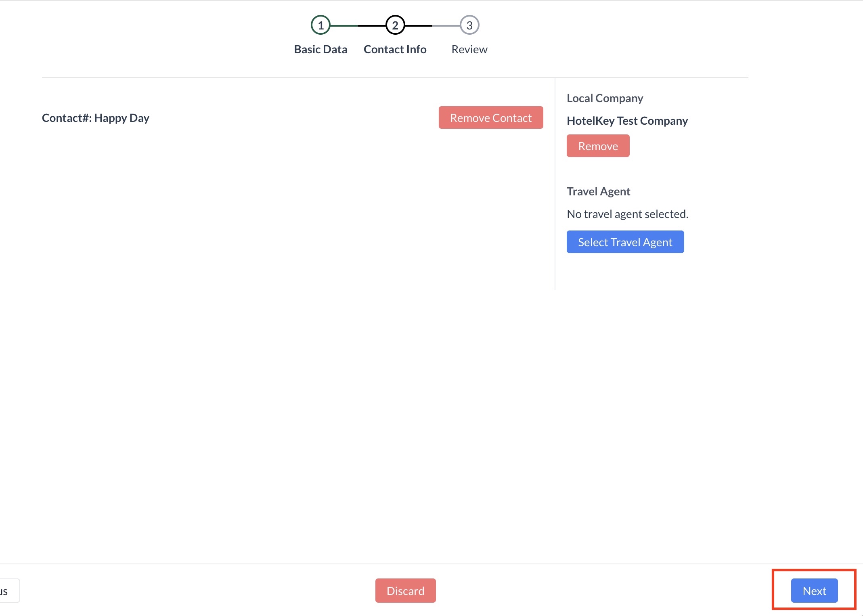Click the Local Company section title
The width and height of the screenshot is (863, 616).
click(605, 98)
